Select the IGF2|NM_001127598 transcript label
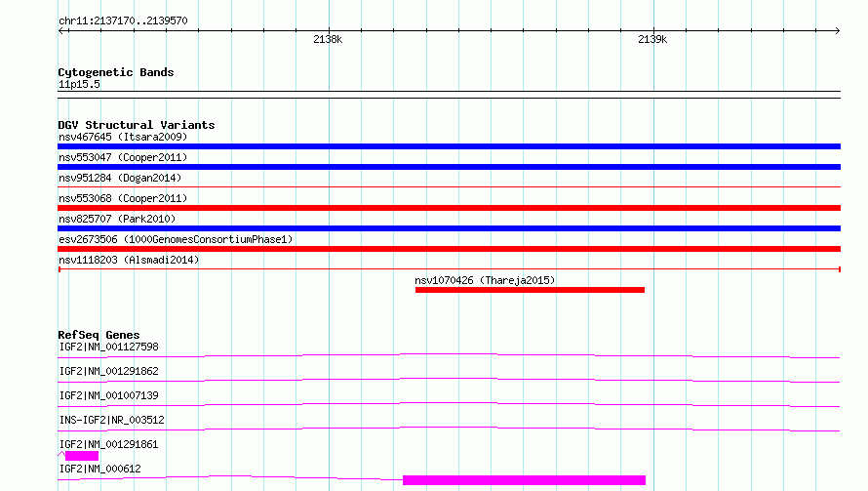This screenshot has height=491, width=868. click(x=108, y=347)
